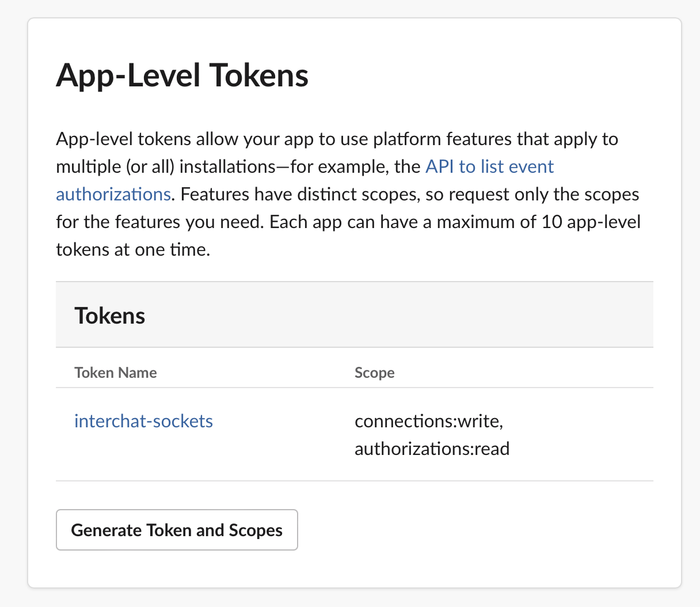Click the words "tokens at one time."
Viewport: 700px width, 607px height.
tap(133, 249)
